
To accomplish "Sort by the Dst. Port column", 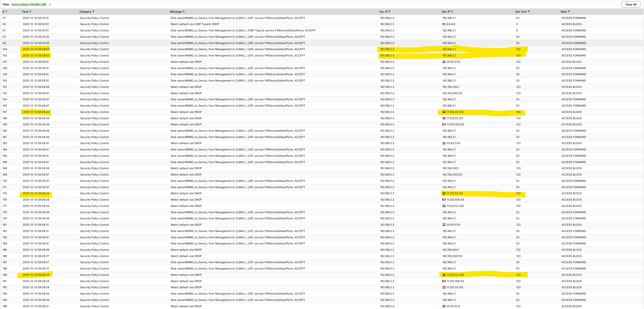I will 529,12.
